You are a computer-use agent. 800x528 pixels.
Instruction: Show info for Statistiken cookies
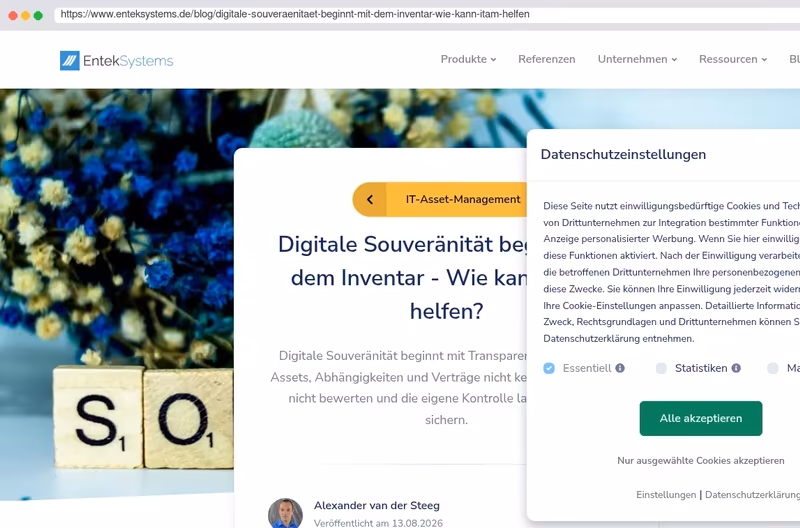pyautogui.click(x=736, y=368)
